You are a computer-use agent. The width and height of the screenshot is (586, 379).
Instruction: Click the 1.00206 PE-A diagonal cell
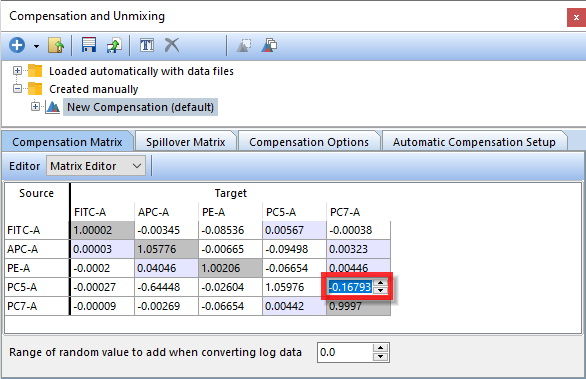pyautogui.click(x=230, y=268)
